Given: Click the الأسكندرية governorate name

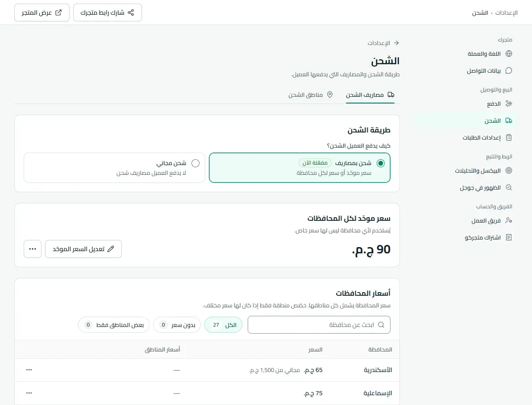Looking at the screenshot, I should point(378,370).
